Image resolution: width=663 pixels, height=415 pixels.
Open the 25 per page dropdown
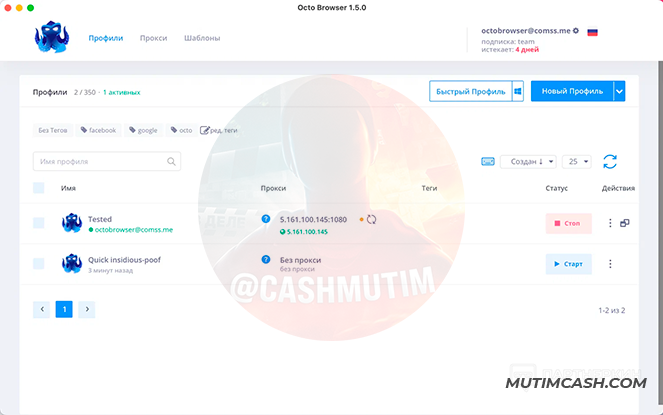[x=577, y=162]
